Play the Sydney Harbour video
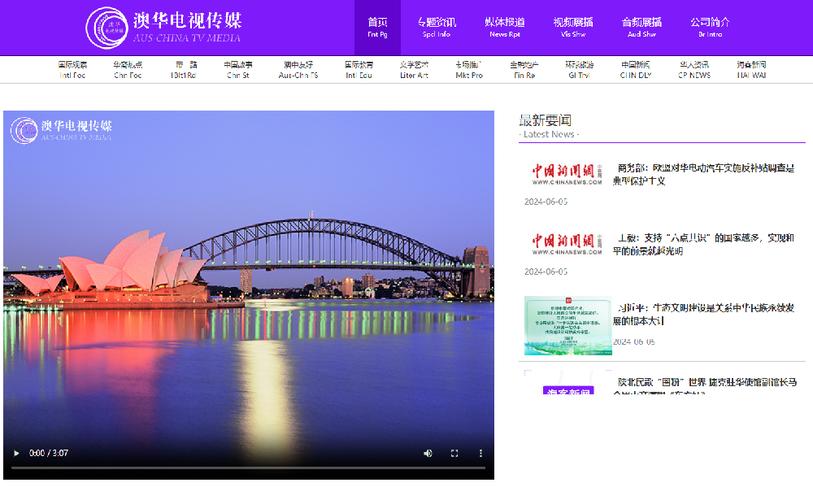The width and height of the screenshot is (813, 500). pyautogui.click(x=16, y=453)
